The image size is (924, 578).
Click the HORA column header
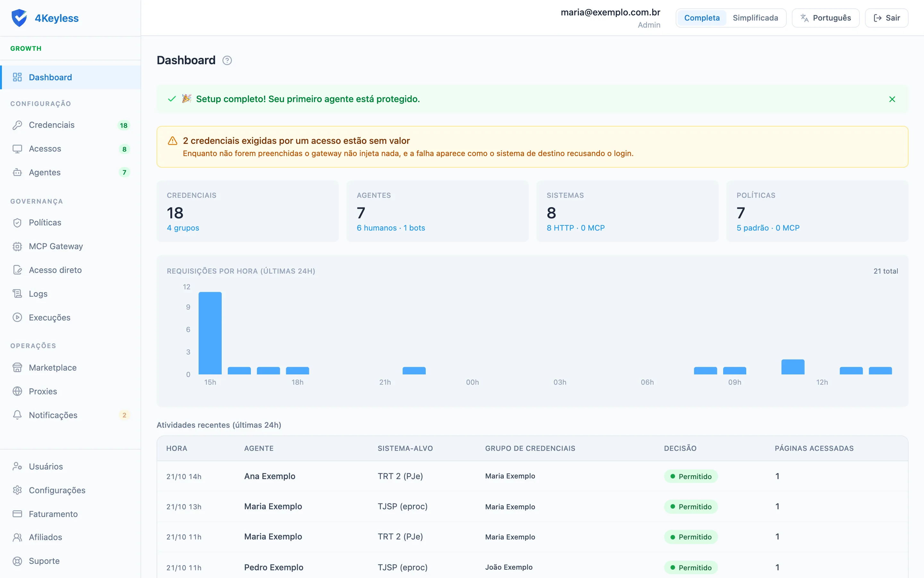177,448
